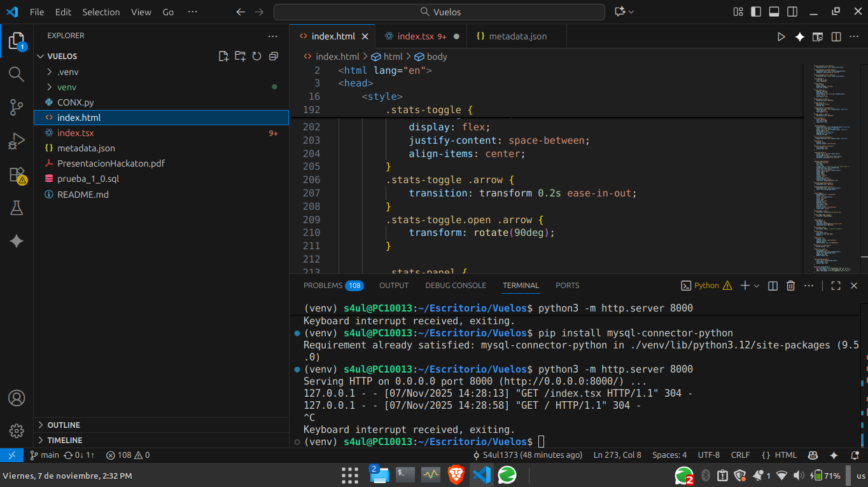Open the Search view in activity bar
The image size is (868, 487).
pyautogui.click(x=17, y=74)
